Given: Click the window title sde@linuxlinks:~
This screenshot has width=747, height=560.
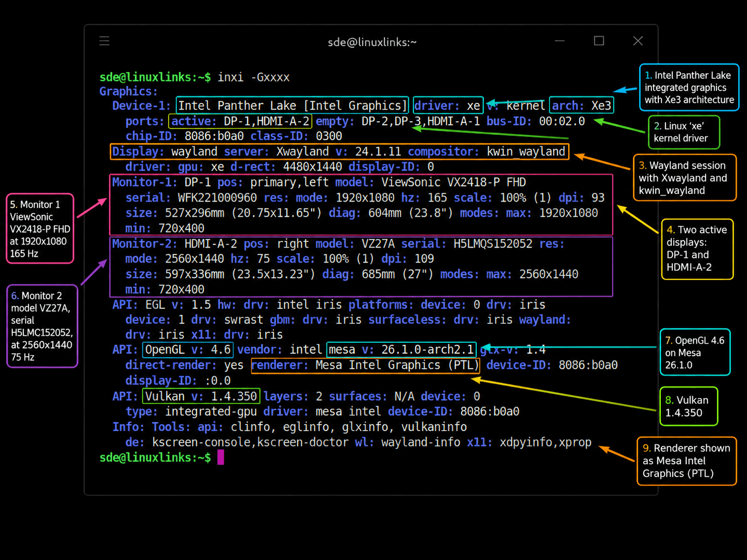Looking at the screenshot, I should 372,42.
